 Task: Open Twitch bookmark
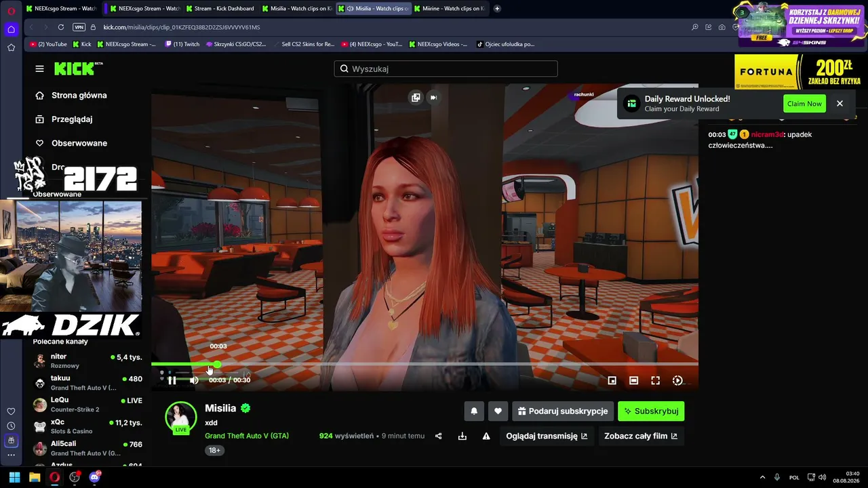pyautogui.click(x=182, y=44)
